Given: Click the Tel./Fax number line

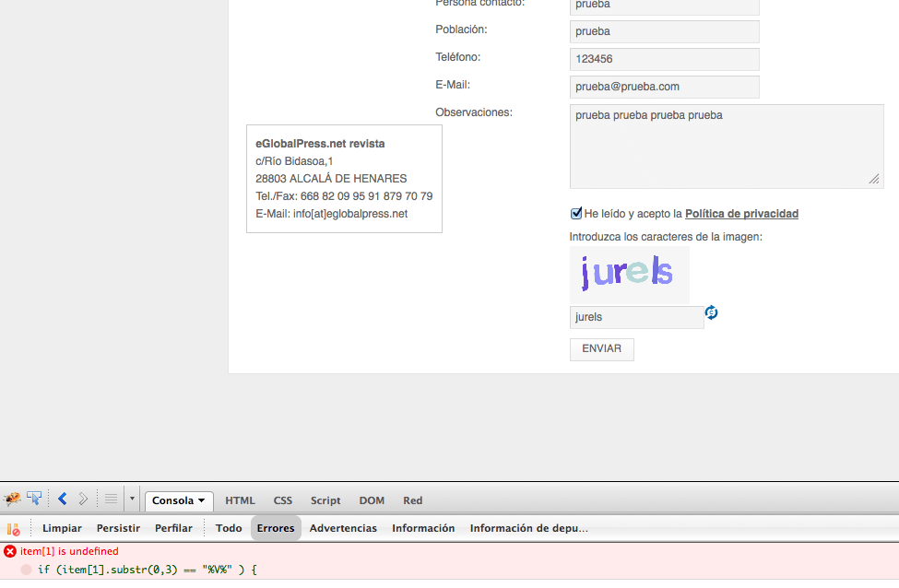Looking at the screenshot, I should (x=344, y=196).
